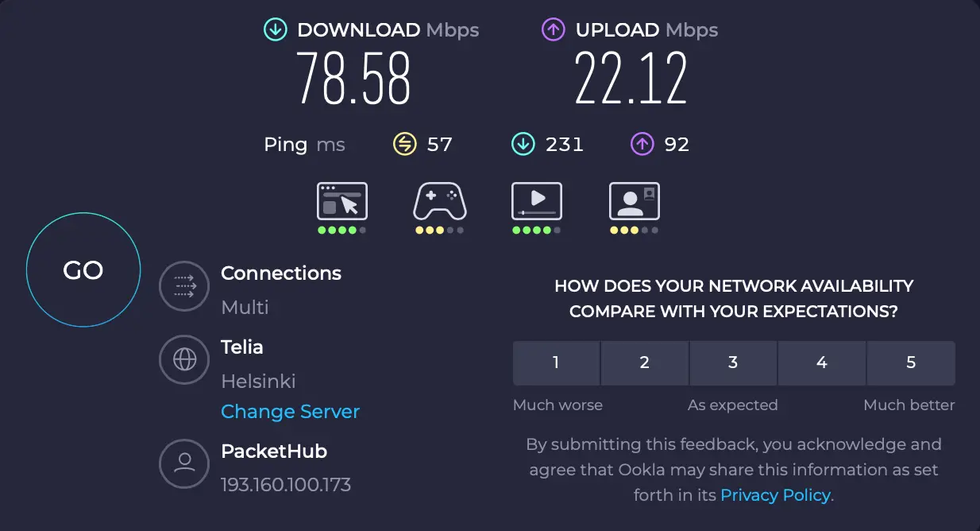Click the green rating dots under browsing
This screenshot has height=531, width=980.
(x=341, y=230)
